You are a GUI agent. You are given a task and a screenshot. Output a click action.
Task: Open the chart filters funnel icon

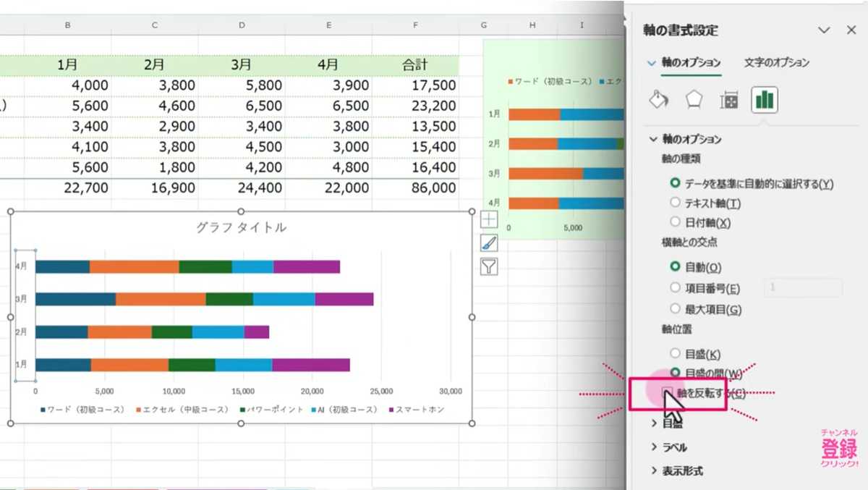[x=490, y=267]
